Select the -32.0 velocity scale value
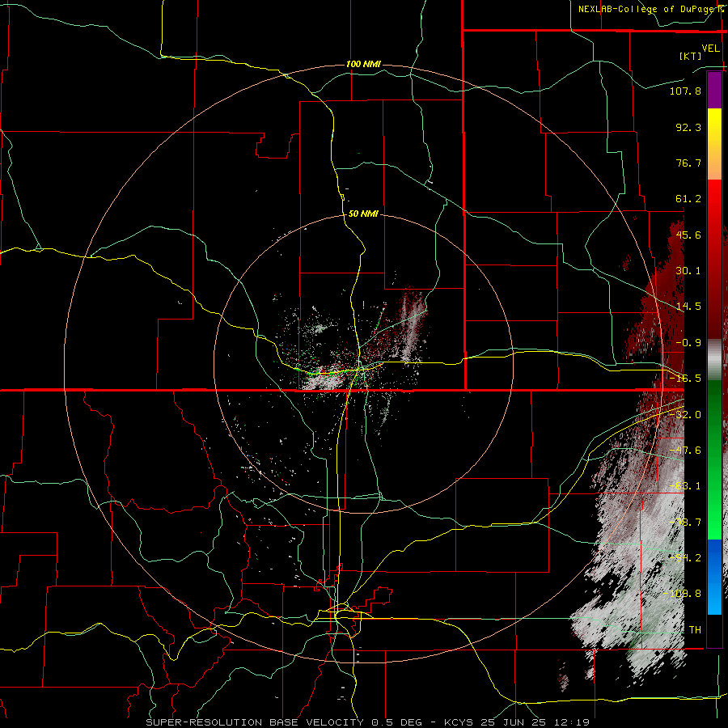The width and height of the screenshot is (728, 728). click(685, 415)
